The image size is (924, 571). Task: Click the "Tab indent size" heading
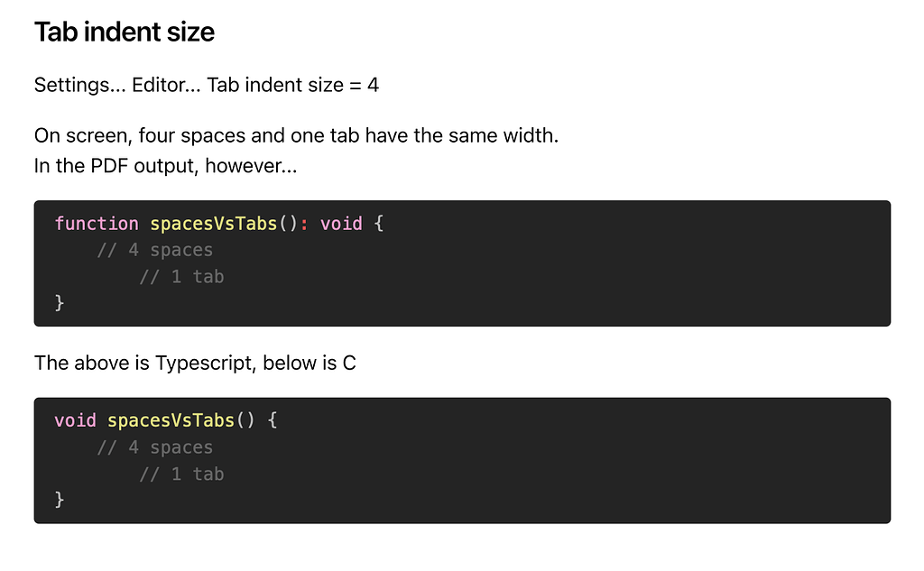(125, 33)
